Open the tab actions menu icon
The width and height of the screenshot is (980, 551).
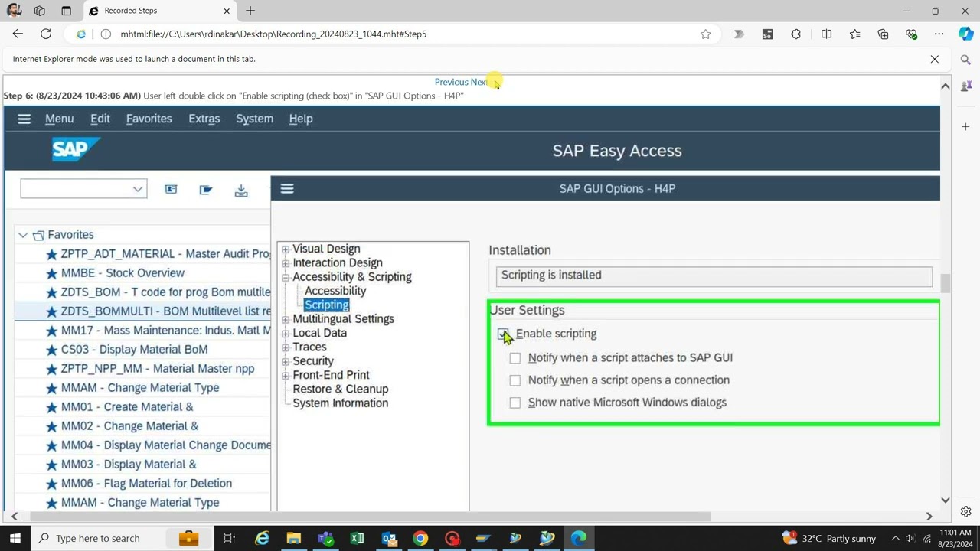pos(66,11)
